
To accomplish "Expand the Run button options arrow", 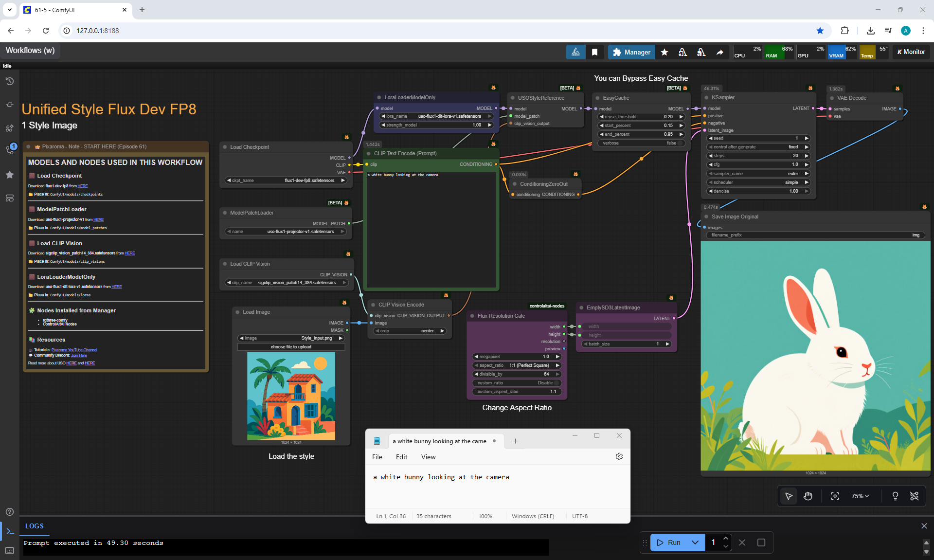I will [x=695, y=542].
